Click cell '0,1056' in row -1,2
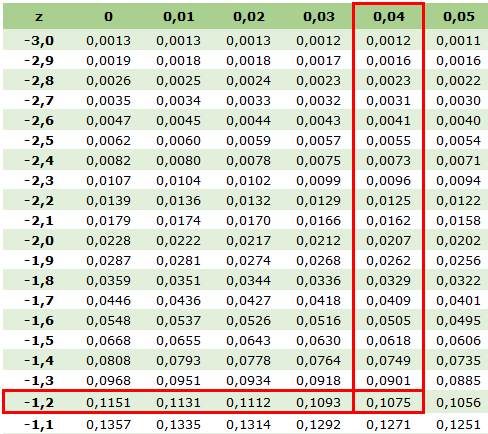 click(459, 403)
